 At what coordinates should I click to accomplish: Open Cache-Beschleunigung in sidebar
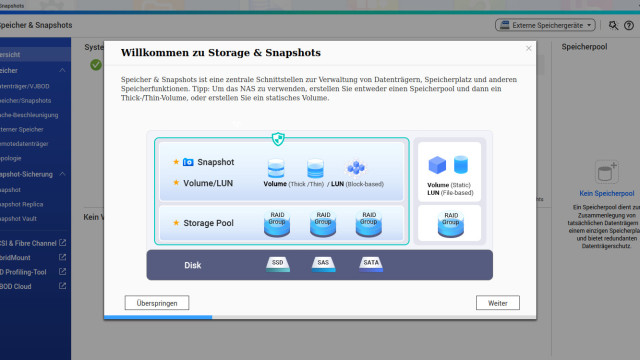click(29, 115)
